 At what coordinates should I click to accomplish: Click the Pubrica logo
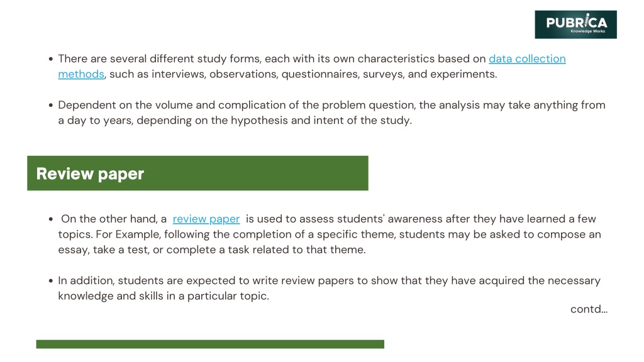[575, 24]
